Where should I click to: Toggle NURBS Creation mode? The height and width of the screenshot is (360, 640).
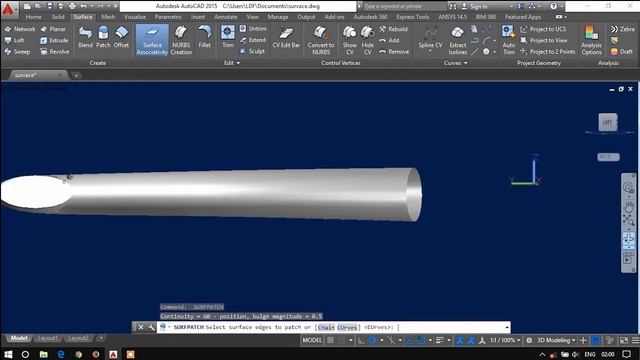tap(181, 40)
